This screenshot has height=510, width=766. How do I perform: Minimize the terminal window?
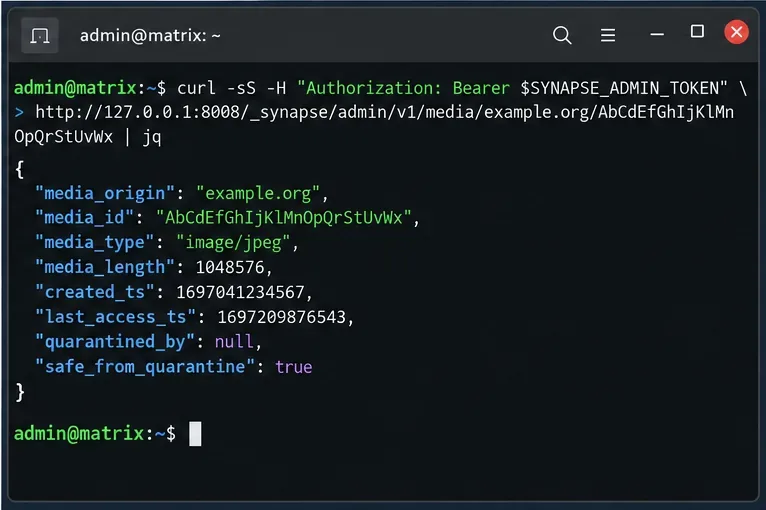click(x=657, y=35)
